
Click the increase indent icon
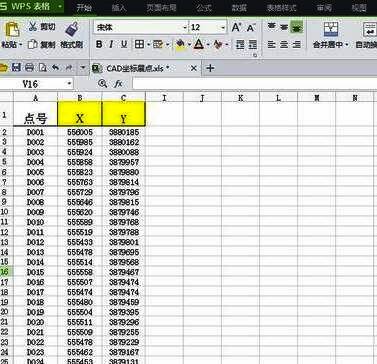[253, 44]
